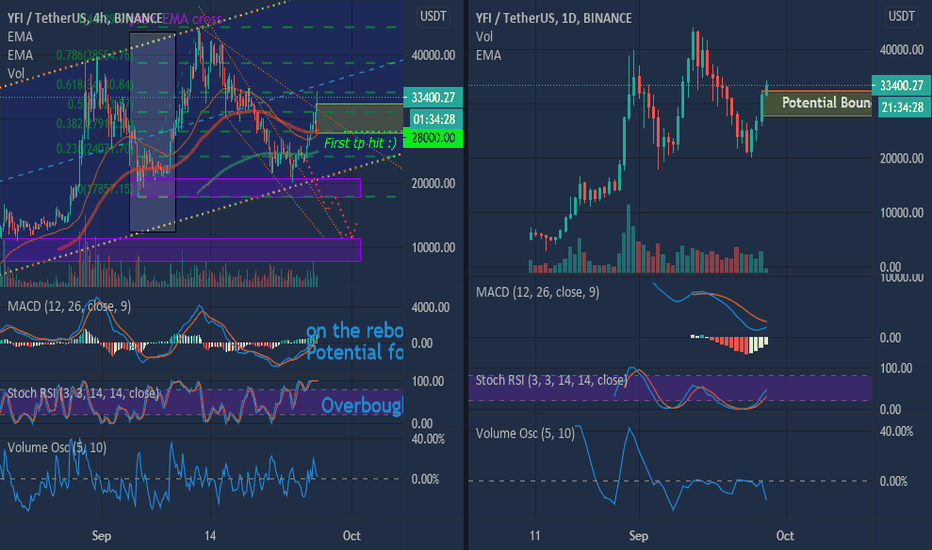Image resolution: width=932 pixels, height=550 pixels.
Task: Click the MACD (12, 26, close, 9) legend on 1D chart
Action: tap(537, 293)
